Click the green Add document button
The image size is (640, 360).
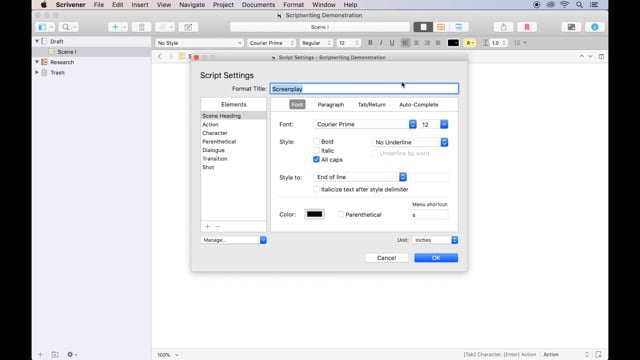point(115,27)
